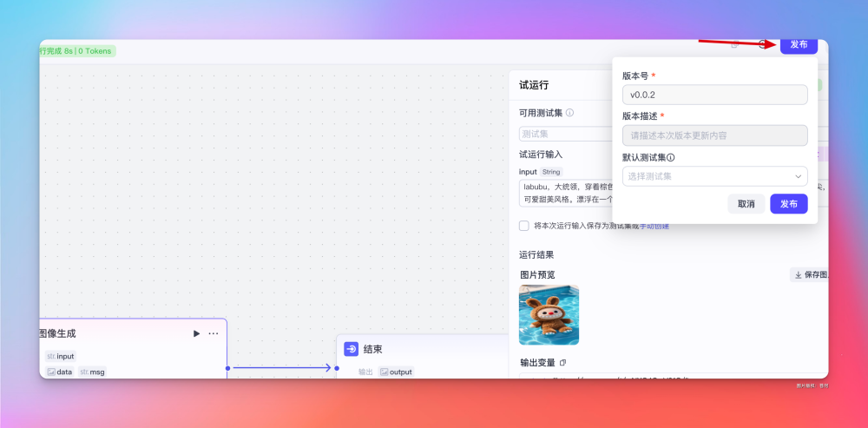Open the 手动创建 link

point(654,226)
